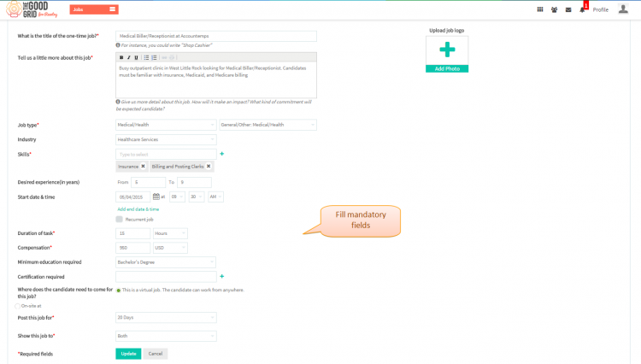Open the notifications bell icon
The width and height of the screenshot is (641, 364).
point(582,9)
